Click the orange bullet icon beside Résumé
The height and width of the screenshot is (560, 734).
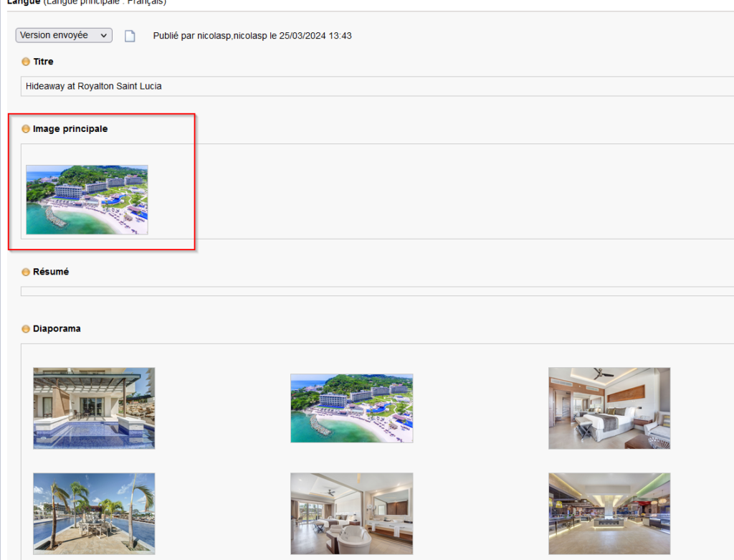pyautogui.click(x=26, y=272)
